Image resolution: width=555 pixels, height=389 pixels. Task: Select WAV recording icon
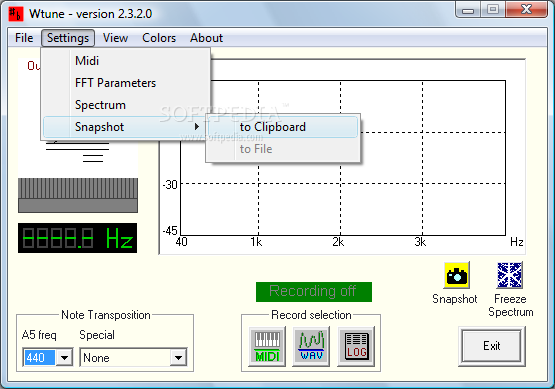coord(311,347)
